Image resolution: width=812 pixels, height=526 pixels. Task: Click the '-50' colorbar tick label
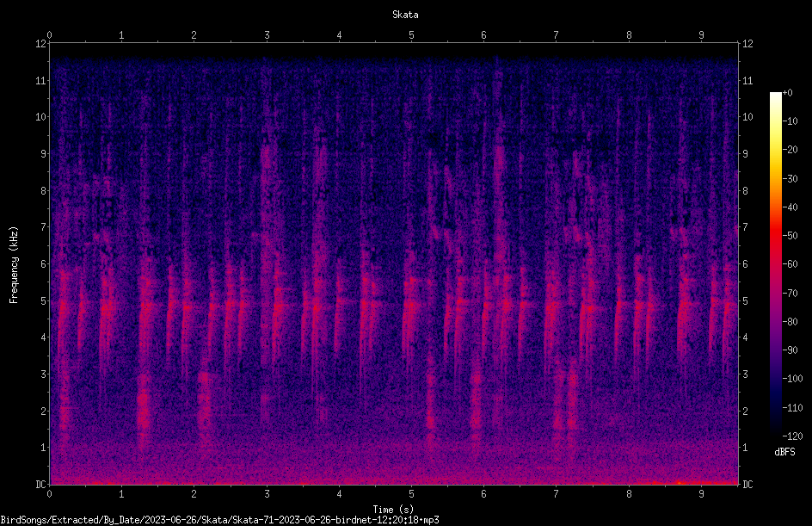[790, 236]
